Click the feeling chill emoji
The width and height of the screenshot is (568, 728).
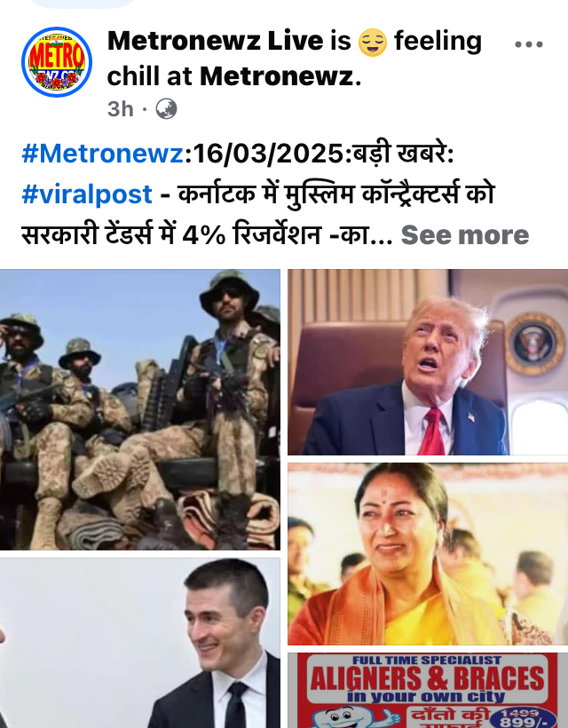click(x=372, y=43)
